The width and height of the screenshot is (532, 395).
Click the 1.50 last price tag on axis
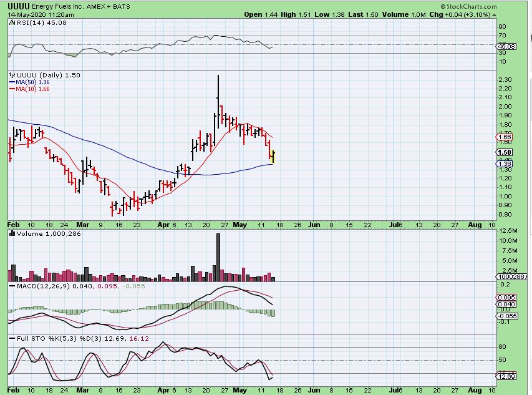point(506,152)
